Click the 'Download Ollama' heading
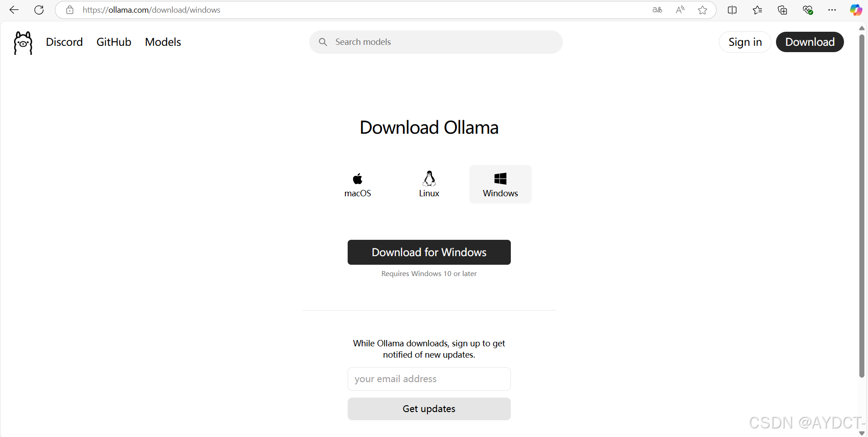Viewport: 868px width, 437px height. pos(429,128)
